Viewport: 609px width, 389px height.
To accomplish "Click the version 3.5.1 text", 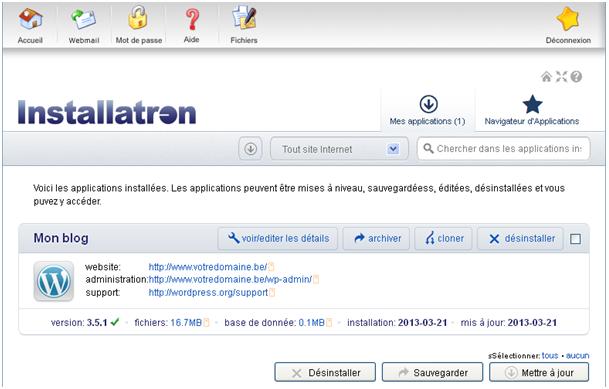I will [x=79, y=323].
